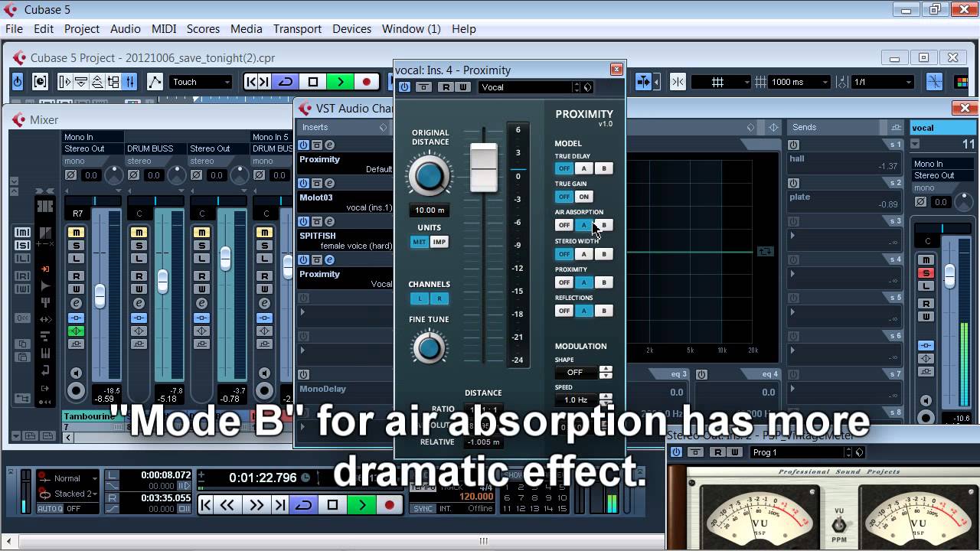Open the Audio menu
Viewport: 980px width, 551px height.
coord(125,28)
